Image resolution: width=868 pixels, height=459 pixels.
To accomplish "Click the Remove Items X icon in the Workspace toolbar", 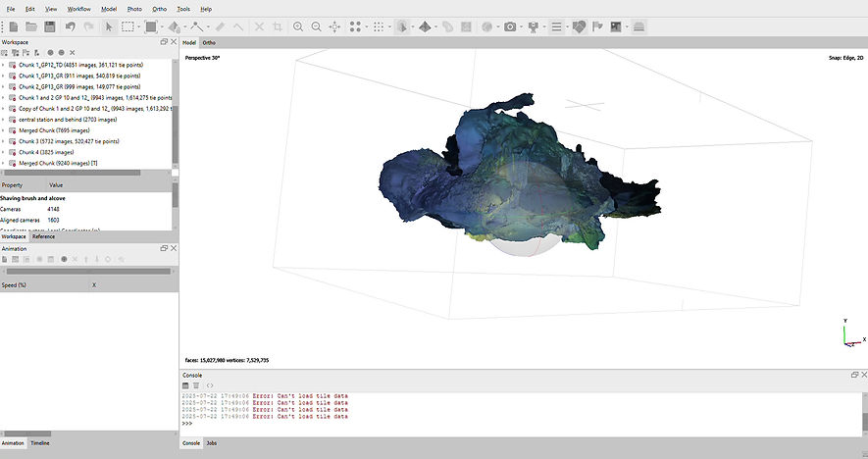I will coord(72,53).
